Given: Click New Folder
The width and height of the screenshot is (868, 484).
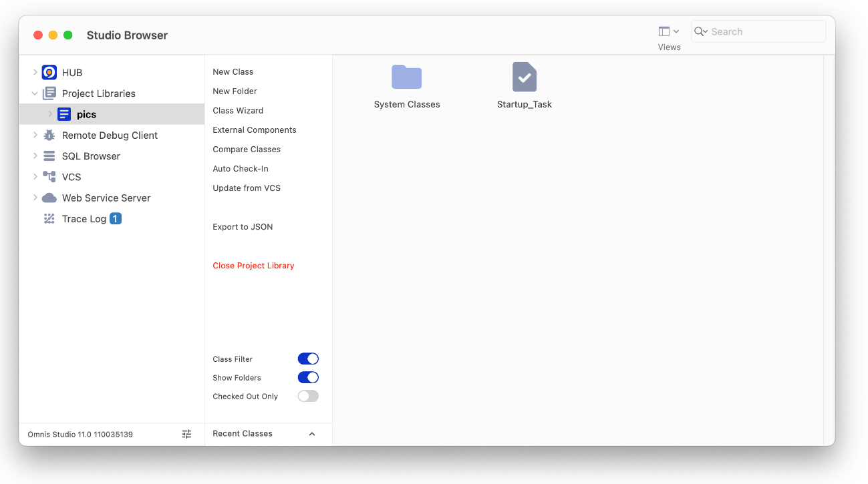Looking at the screenshot, I should pyautogui.click(x=235, y=91).
